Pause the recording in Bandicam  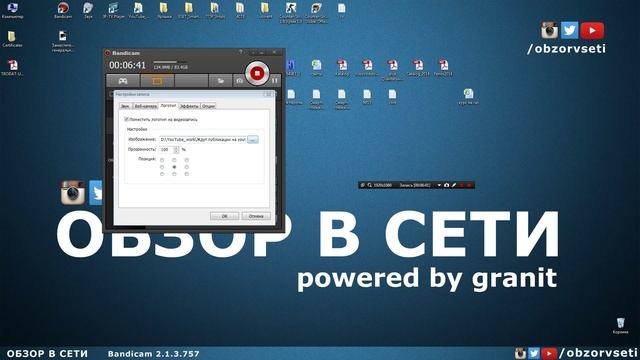275,81
